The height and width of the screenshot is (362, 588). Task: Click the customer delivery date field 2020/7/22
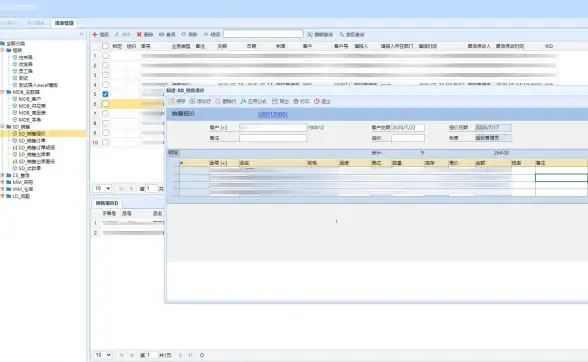[x=408, y=128]
